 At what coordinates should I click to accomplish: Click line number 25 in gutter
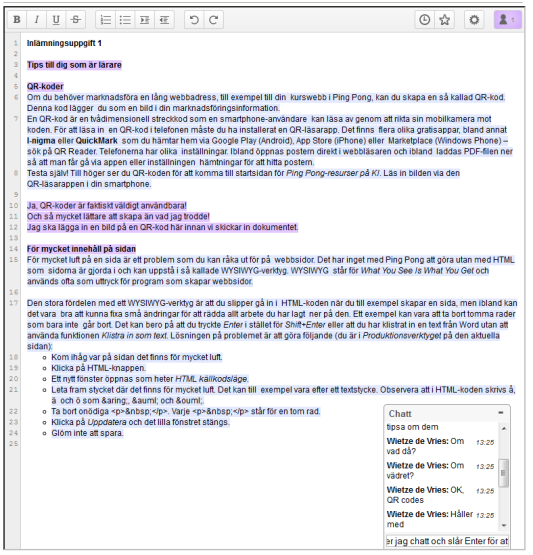(13, 444)
